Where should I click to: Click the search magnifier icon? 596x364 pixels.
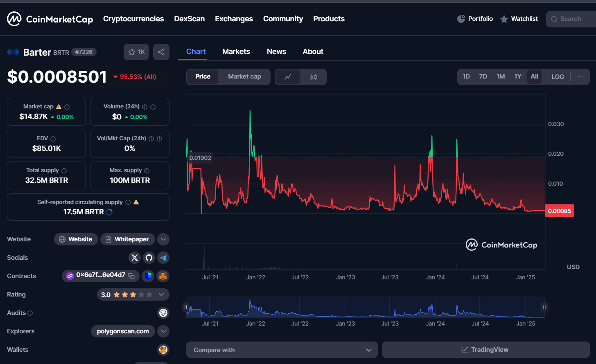(x=554, y=19)
